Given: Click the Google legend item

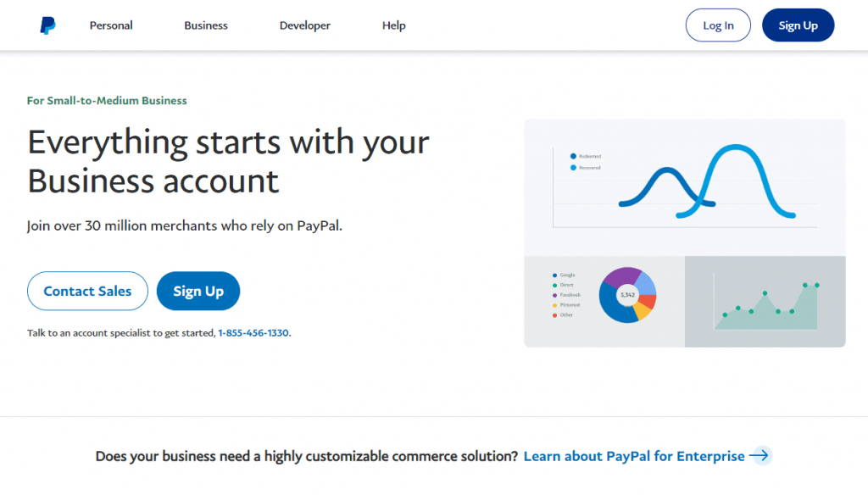Looking at the screenshot, I should (x=564, y=275).
